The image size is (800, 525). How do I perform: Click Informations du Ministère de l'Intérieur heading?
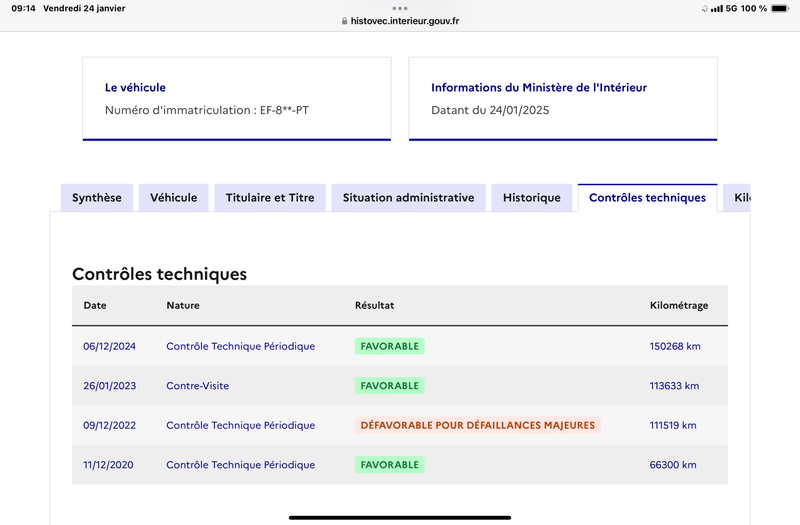[539, 87]
